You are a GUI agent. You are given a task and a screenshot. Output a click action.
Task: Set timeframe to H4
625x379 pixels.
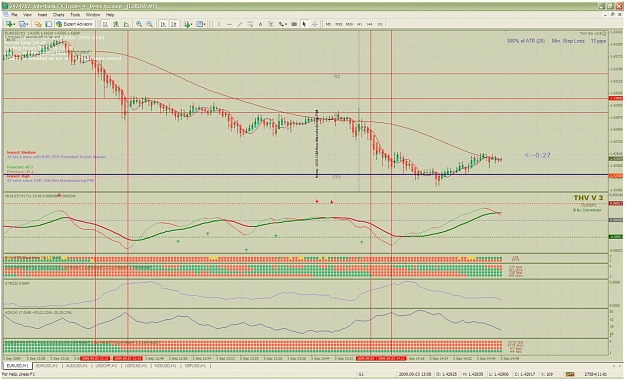[x=369, y=24]
